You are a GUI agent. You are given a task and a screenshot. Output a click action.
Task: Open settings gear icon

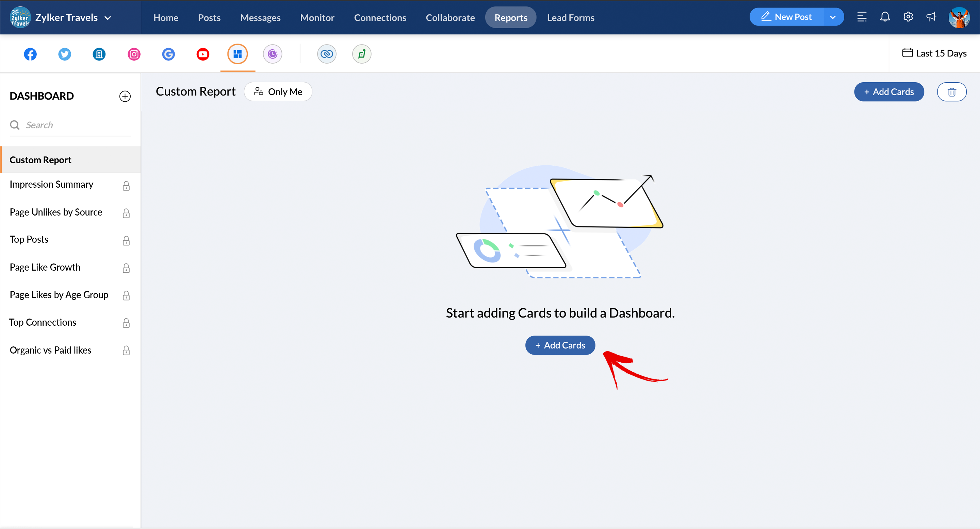click(908, 17)
